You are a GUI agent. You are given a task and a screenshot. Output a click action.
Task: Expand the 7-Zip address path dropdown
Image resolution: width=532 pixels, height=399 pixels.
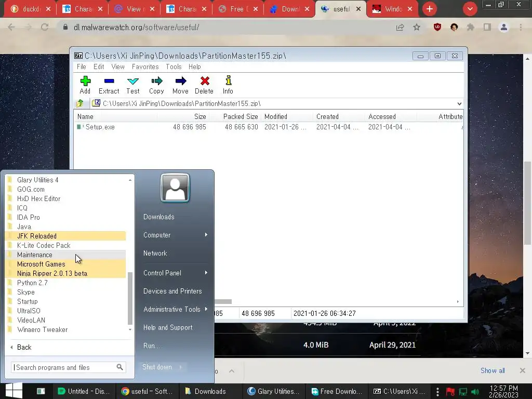[459, 103]
